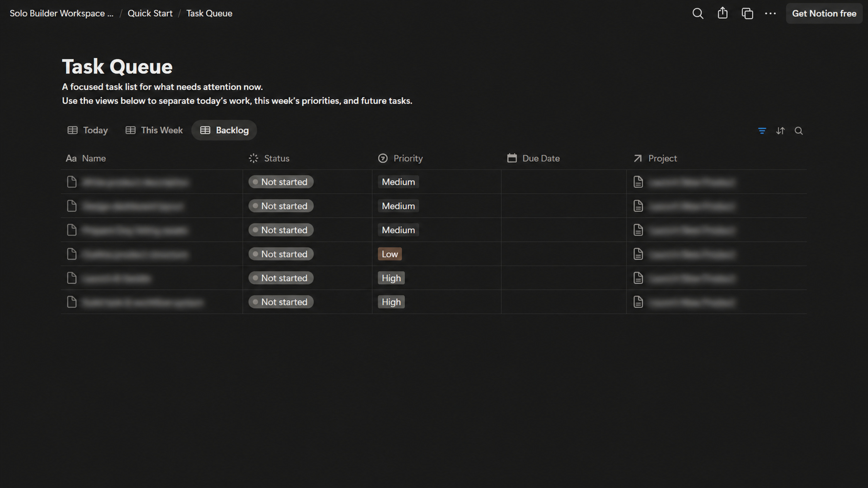Click the table icon on Today tab

[x=73, y=130]
